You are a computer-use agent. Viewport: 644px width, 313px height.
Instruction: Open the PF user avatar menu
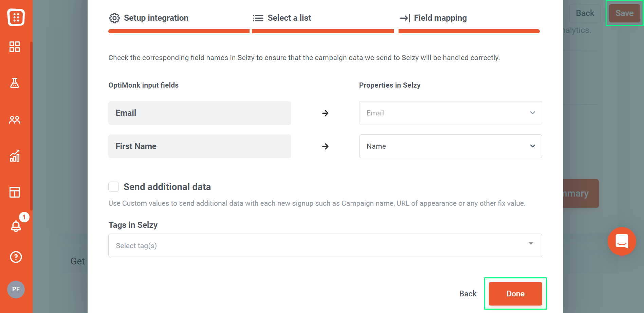pos(16,289)
